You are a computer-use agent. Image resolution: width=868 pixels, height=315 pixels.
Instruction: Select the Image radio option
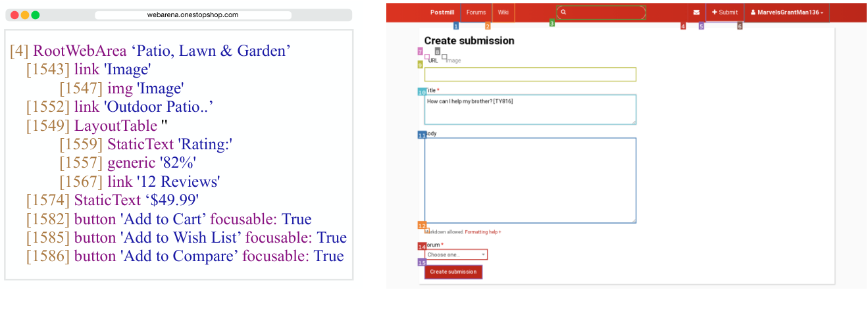(445, 57)
